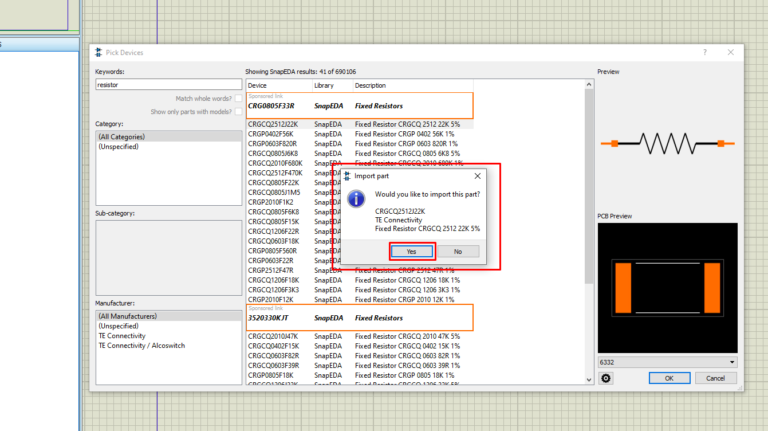This screenshot has width=768, height=431.
Task: Open the 6332 footprint dropdown
Action: point(667,362)
